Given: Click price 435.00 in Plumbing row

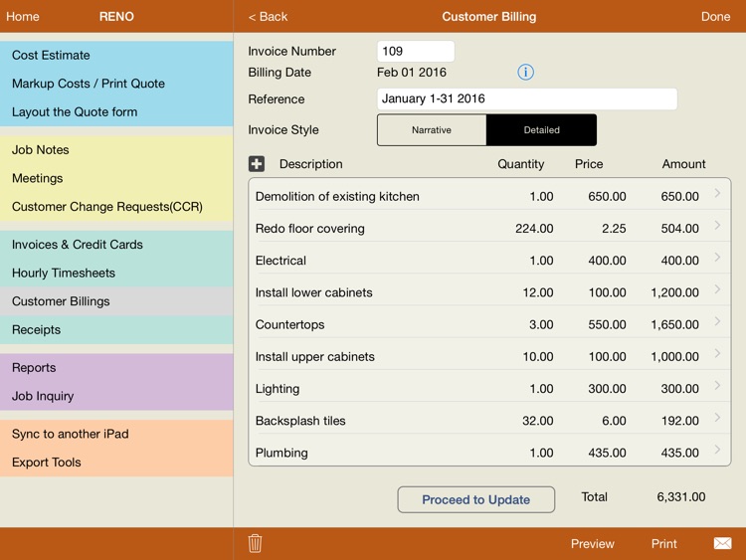Looking at the screenshot, I should click(x=607, y=453).
